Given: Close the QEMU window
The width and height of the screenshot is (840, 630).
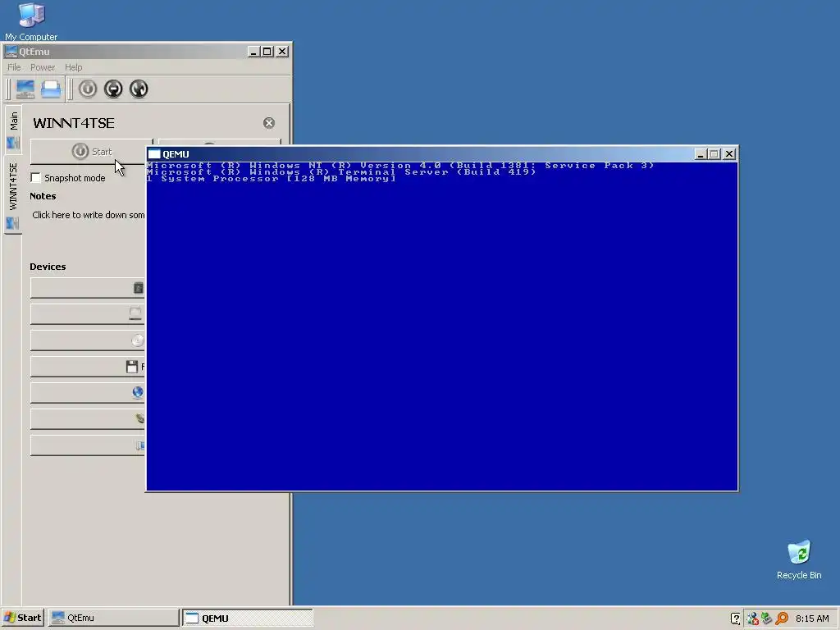Looking at the screenshot, I should (x=729, y=154).
